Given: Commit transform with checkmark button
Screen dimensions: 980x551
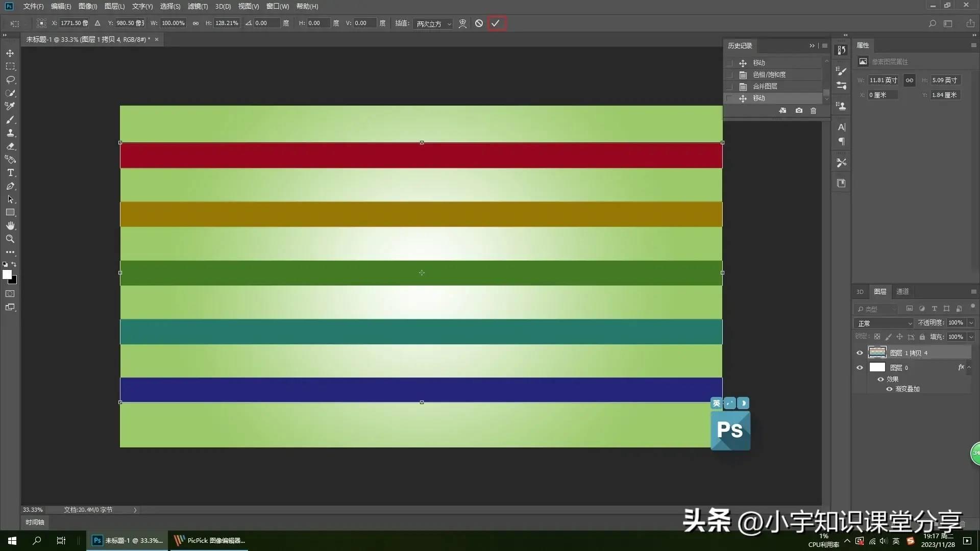Looking at the screenshot, I should (x=496, y=23).
